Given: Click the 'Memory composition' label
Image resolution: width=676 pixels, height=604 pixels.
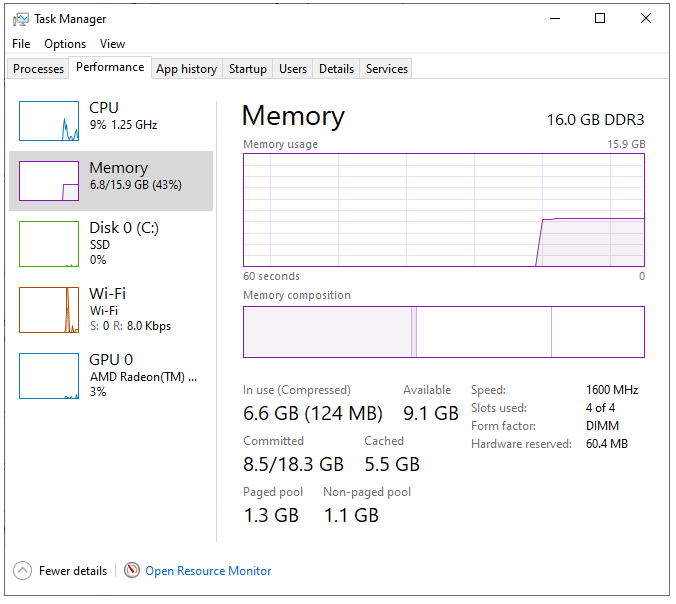Looking at the screenshot, I should 297,295.
